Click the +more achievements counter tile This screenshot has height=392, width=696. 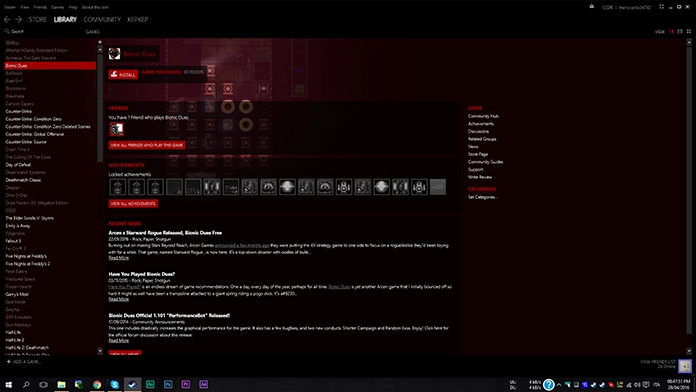click(438, 187)
